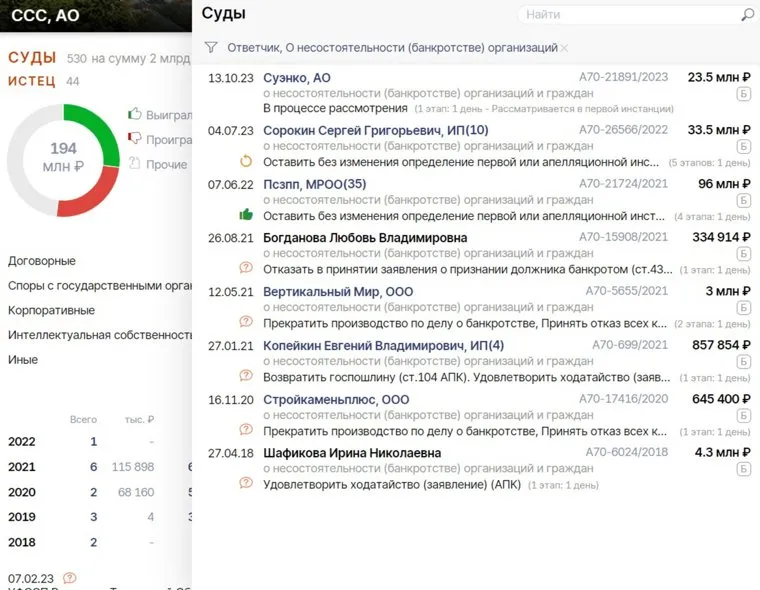Toggle the Прочие legend item
The width and height of the screenshot is (760, 590).
pos(135,164)
